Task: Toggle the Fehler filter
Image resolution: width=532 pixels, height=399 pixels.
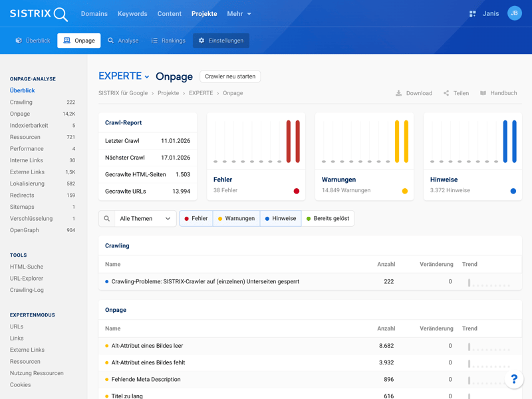Action: click(196, 218)
